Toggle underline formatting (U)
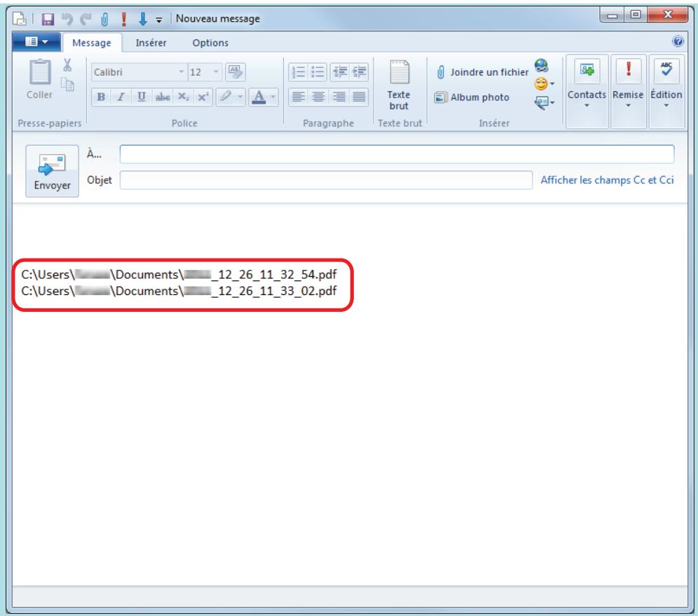698x616 pixels. [x=142, y=97]
